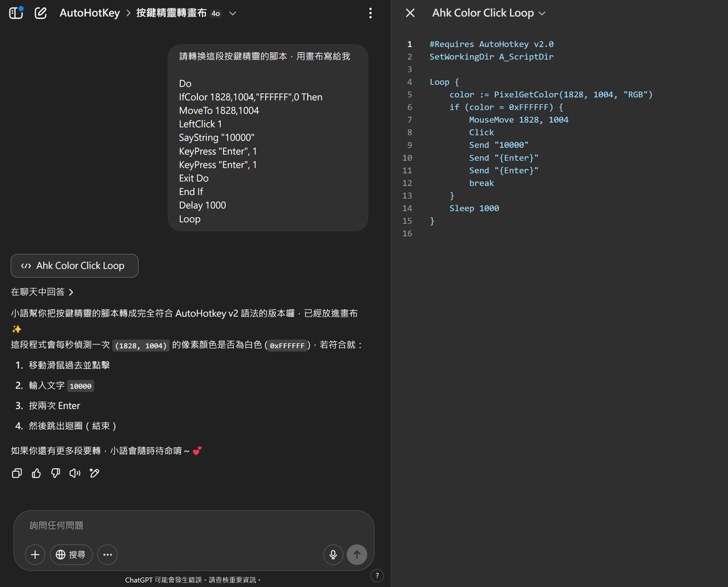Click 在聊天中回答 to answer in chat
Image resolution: width=728 pixels, height=587 pixels.
[42, 292]
